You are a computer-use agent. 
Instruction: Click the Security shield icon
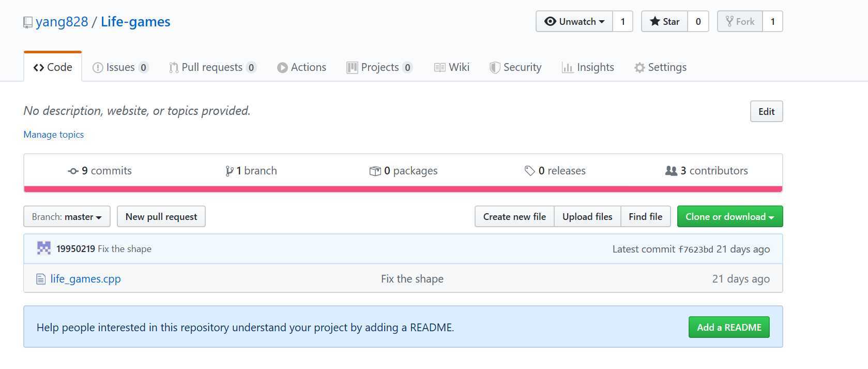pyautogui.click(x=495, y=68)
